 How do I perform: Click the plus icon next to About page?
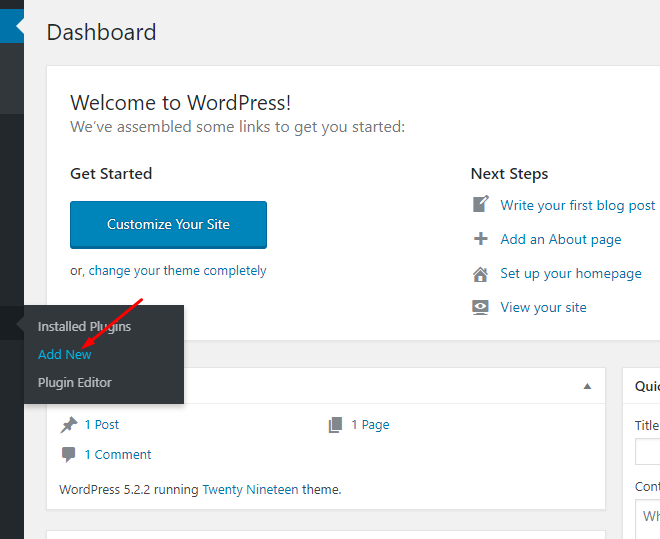(x=480, y=239)
